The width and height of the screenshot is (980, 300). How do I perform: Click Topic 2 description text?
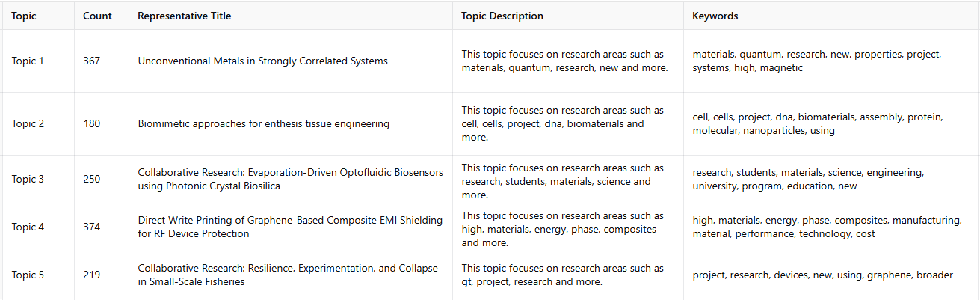coord(562,124)
